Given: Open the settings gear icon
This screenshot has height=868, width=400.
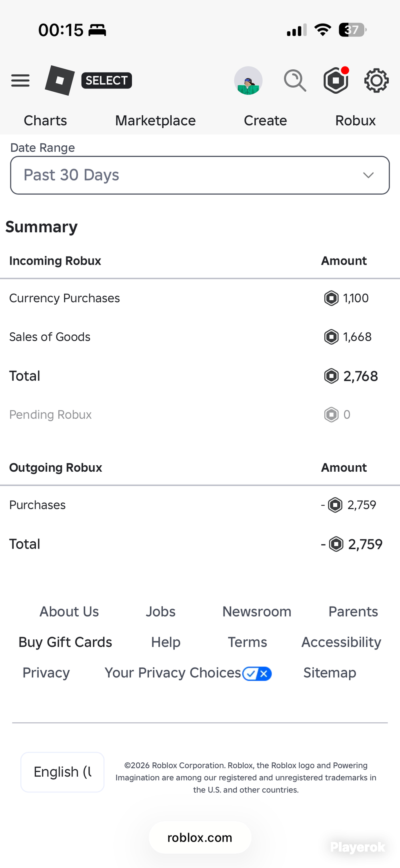Looking at the screenshot, I should (x=376, y=80).
